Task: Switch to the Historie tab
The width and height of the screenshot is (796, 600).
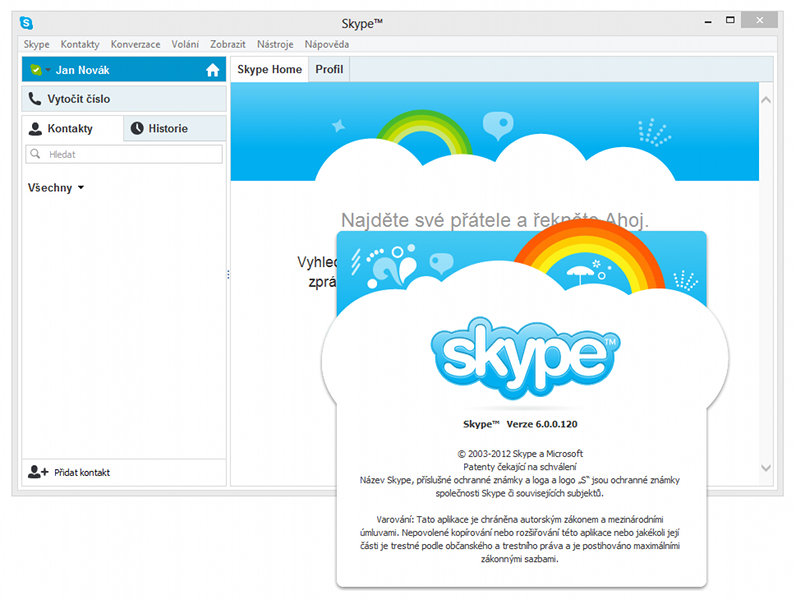Action: [175, 128]
